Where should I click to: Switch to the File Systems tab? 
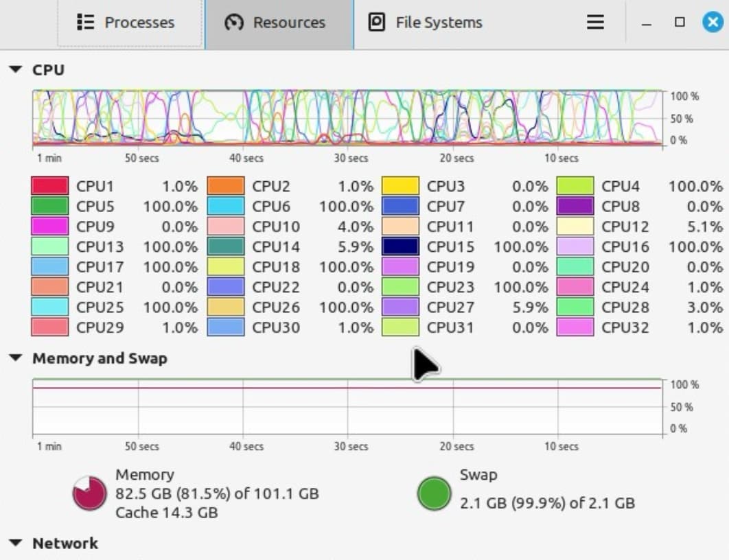pos(426,23)
